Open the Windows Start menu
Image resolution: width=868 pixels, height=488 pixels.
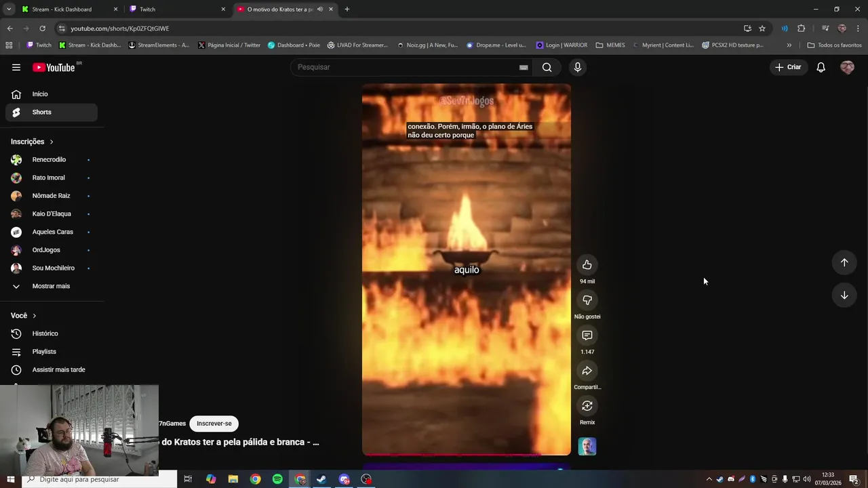tap(10, 479)
